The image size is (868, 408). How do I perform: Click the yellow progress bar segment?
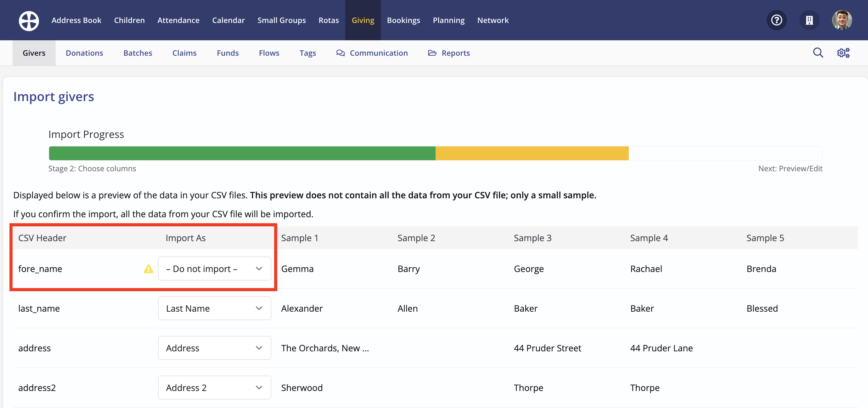532,153
